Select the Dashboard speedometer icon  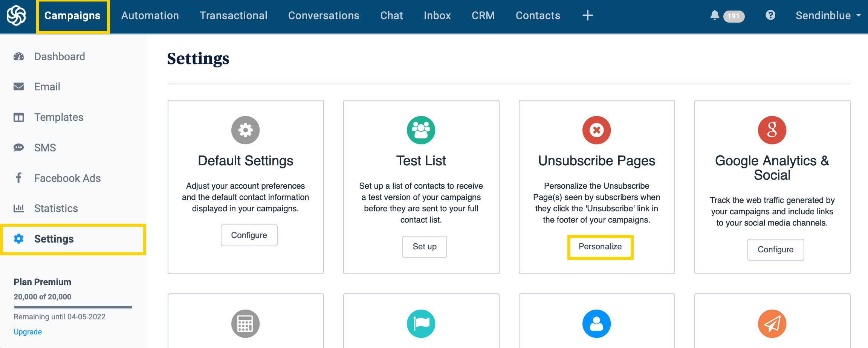[18, 56]
